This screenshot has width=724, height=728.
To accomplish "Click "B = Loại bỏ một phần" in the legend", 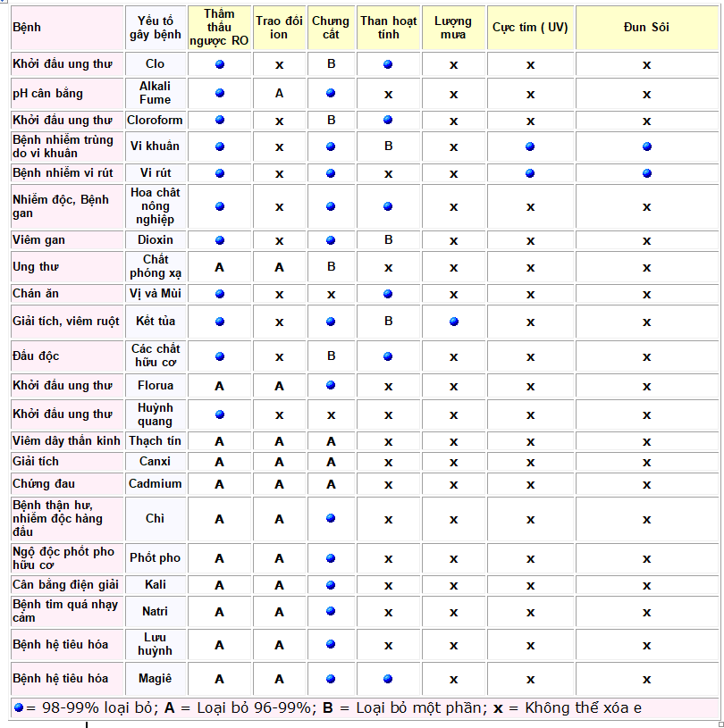I will point(404,707).
